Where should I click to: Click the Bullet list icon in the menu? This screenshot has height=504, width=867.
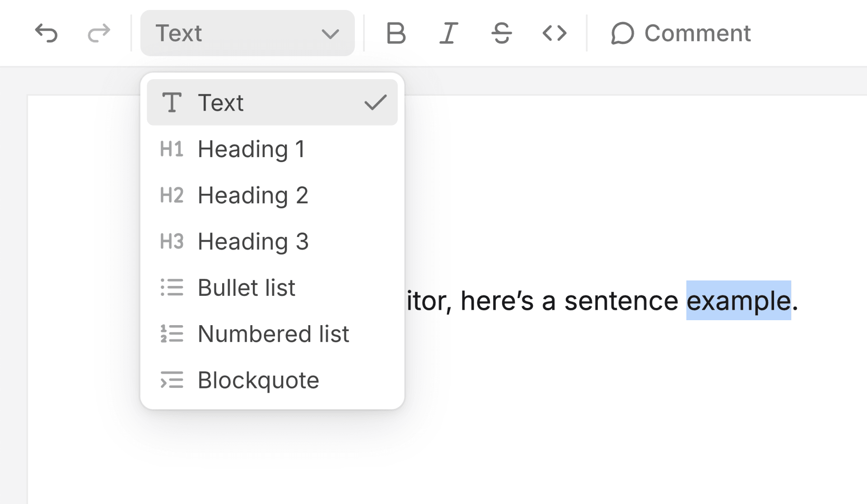coord(172,288)
